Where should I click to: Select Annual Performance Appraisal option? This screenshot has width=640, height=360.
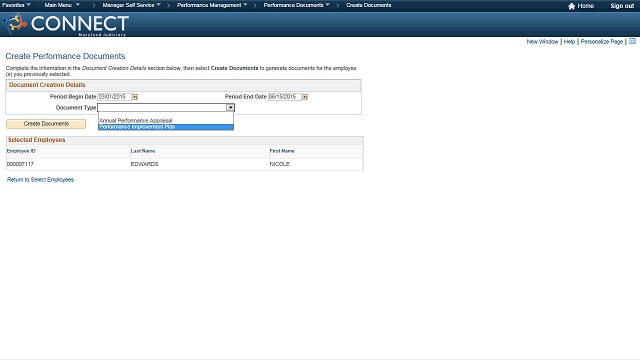[x=166, y=121]
